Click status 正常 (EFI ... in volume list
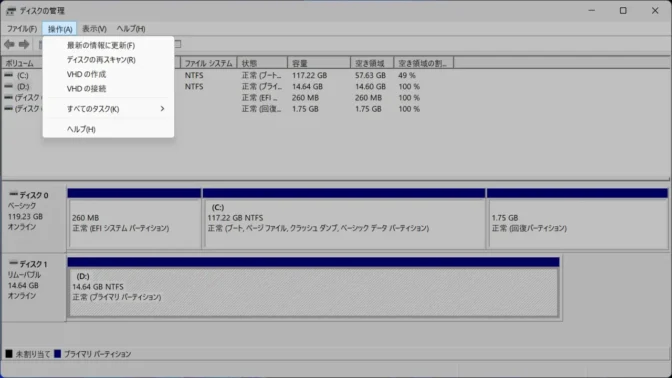Viewport: 672px width, 378px height. tap(260, 97)
